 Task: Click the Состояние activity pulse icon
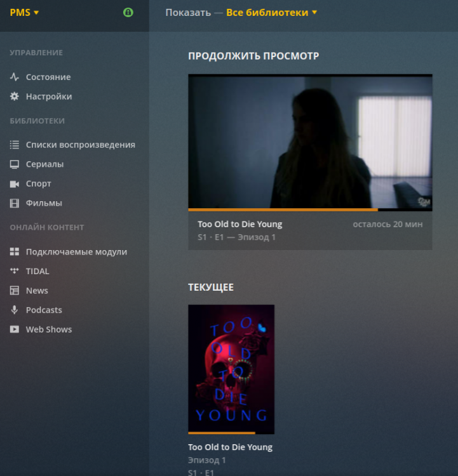pos(15,77)
